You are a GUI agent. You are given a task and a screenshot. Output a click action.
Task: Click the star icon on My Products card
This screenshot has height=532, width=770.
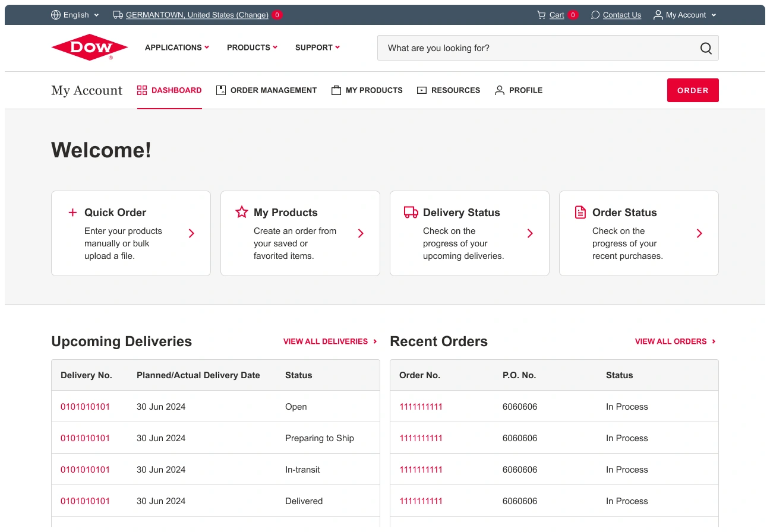point(241,212)
